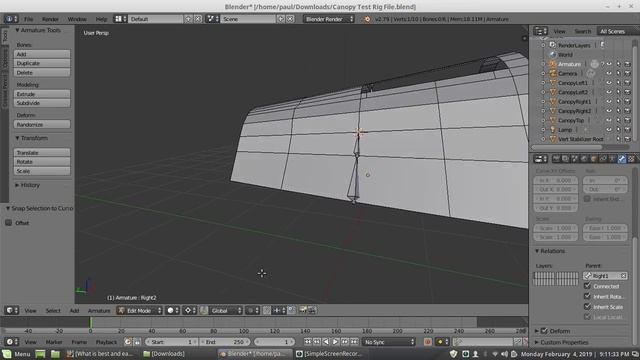
Task: Open the Window menu
Action: [x=77, y=19]
